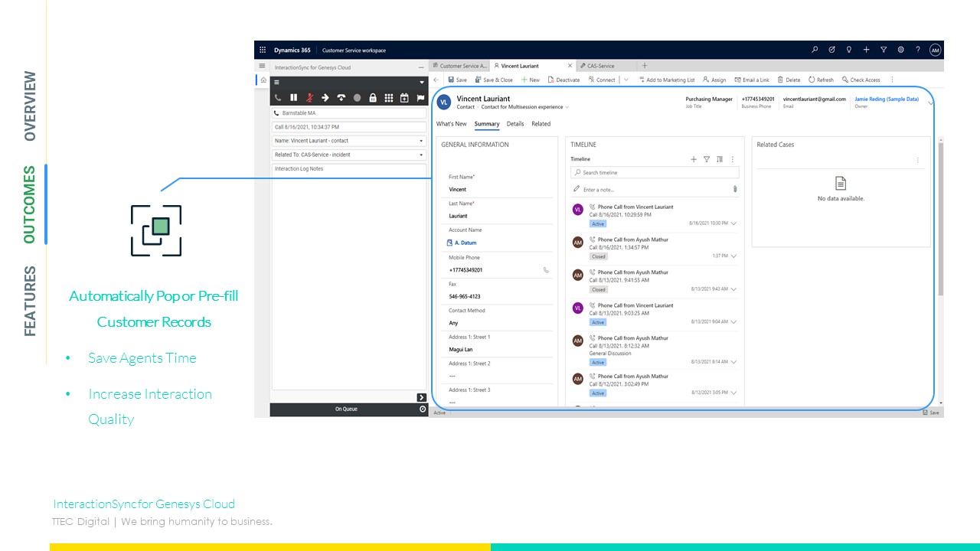Toggle the call recording circle button
The image size is (980, 551).
click(x=357, y=98)
